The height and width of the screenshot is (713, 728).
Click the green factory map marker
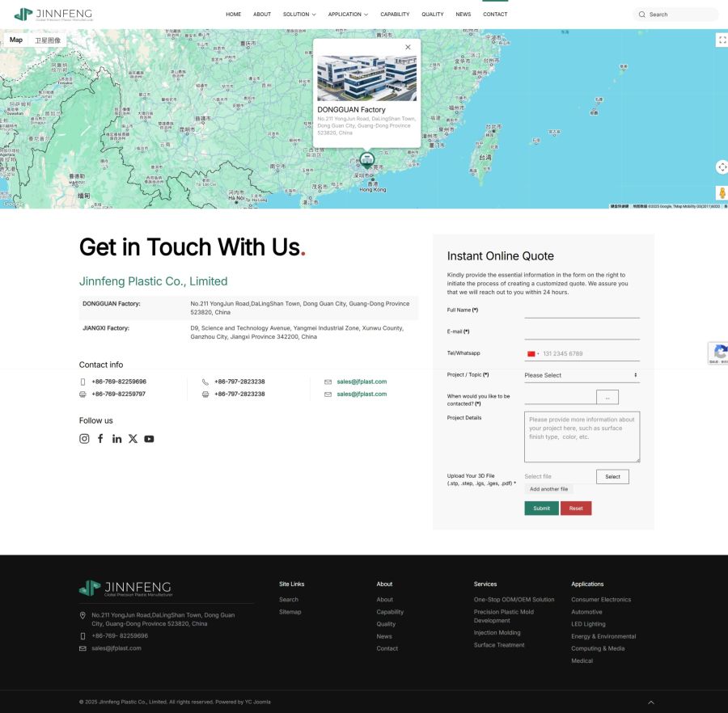click(x=366, y=158)
